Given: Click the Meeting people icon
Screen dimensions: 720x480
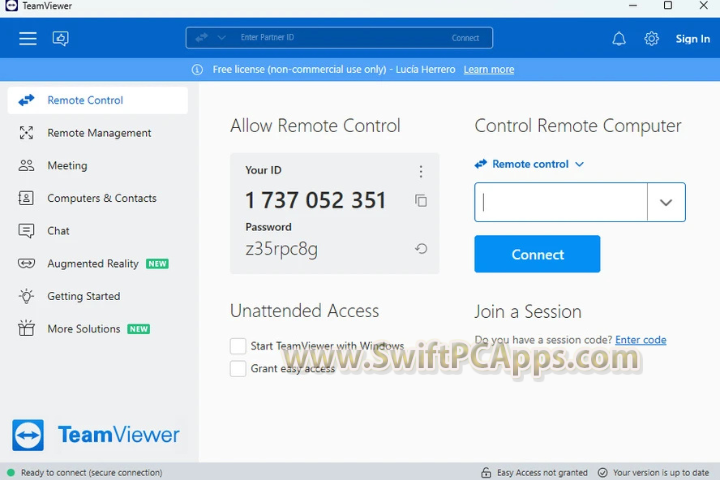Looking at the screenshot, I should (x=26, y=165).
